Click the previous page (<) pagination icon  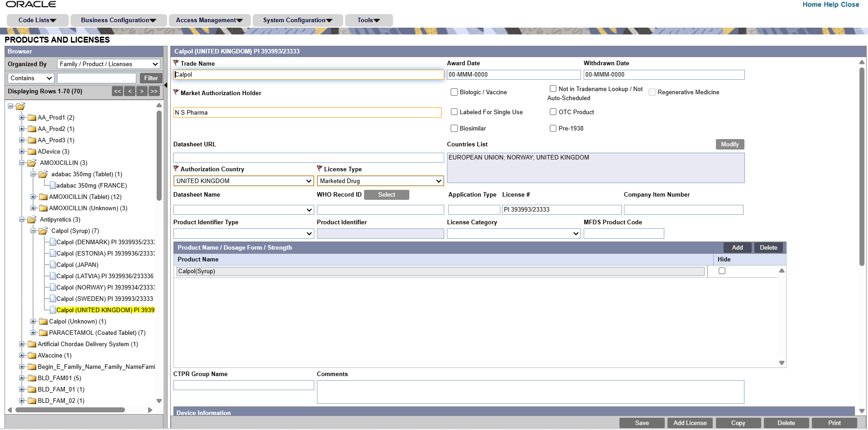pos(129,91)
